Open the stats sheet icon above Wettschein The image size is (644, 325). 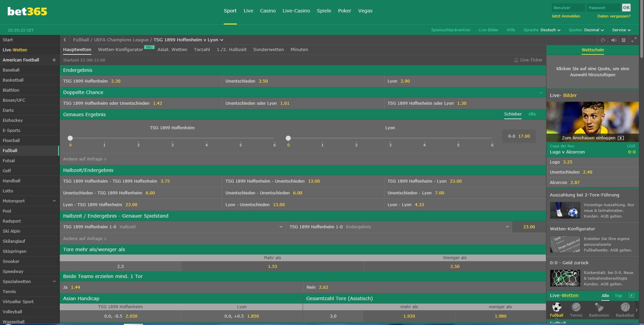coord(624,40)
